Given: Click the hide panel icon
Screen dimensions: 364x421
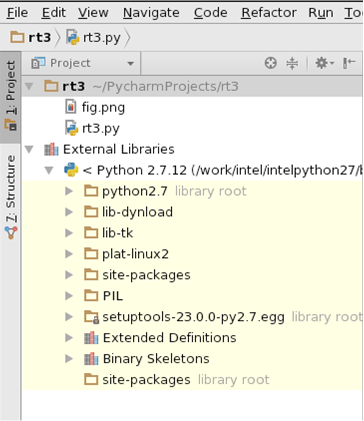Looking at the screenshot, I should coord(349,63).
